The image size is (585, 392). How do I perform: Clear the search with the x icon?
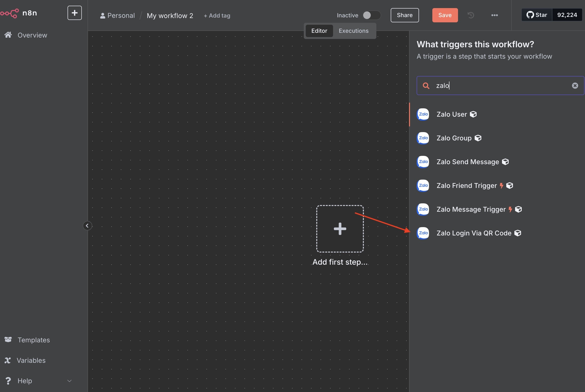(x=575, y=86)
